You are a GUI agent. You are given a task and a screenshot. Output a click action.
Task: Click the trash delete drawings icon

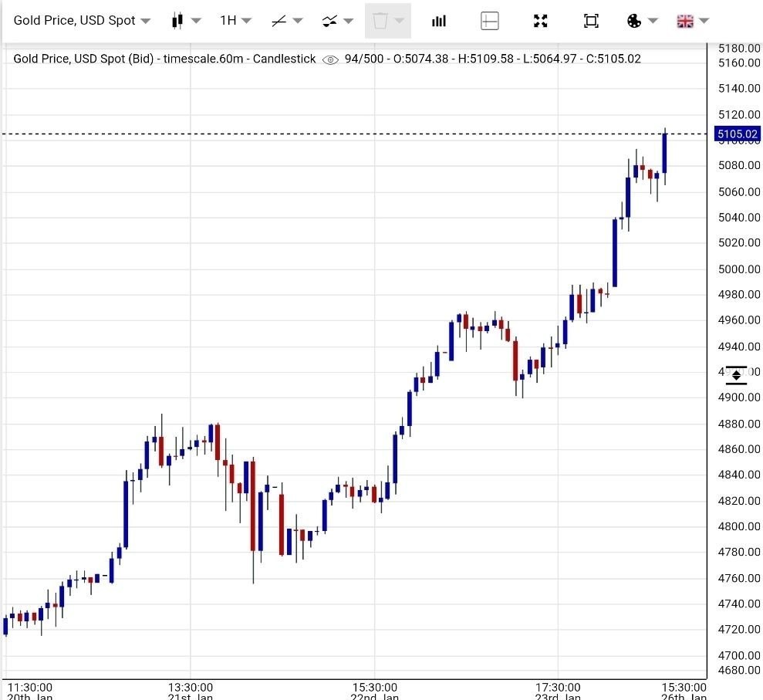[x=380, y=21]
